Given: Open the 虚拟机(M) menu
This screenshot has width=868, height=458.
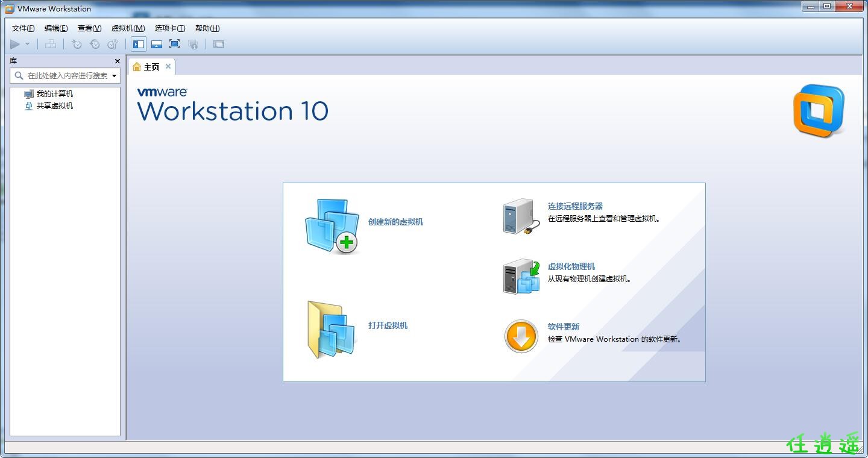Looking at the screenshot, I should coord(128,28).
